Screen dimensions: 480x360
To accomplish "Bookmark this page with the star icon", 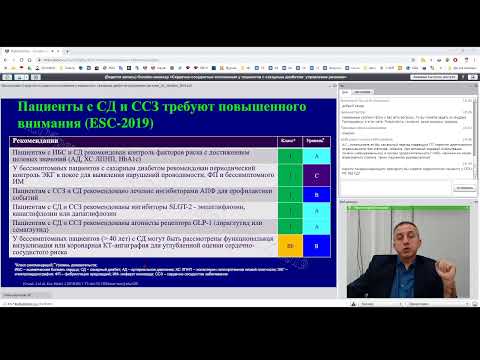I will pyautogui.click(x=413, y=60).
